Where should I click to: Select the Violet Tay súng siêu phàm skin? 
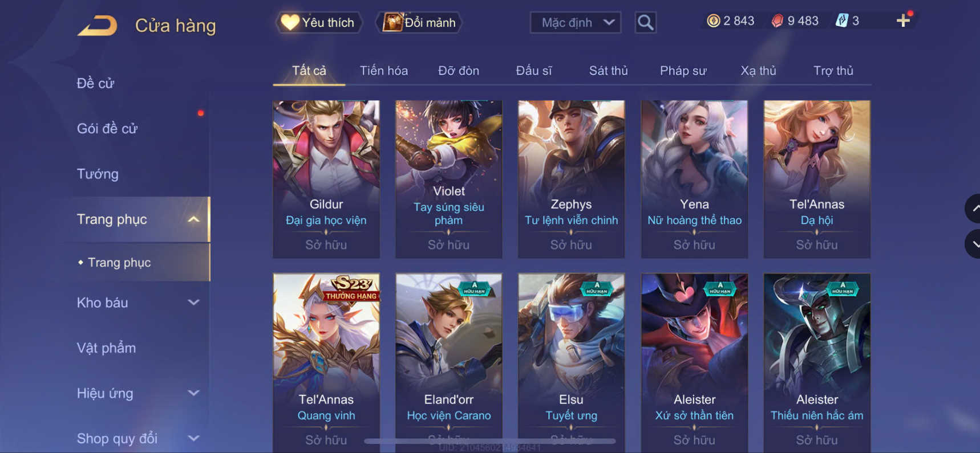click(x=449, y=179)
